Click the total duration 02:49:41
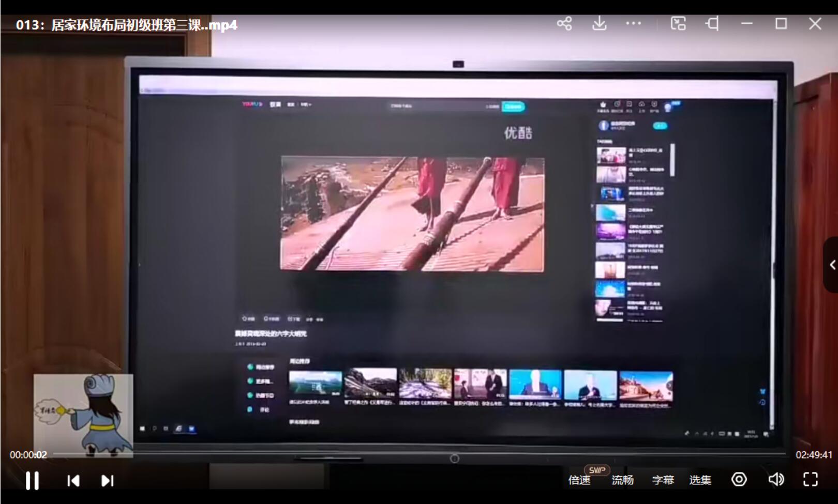The width and height of the screenshot is (838, 504). point(814,455)
